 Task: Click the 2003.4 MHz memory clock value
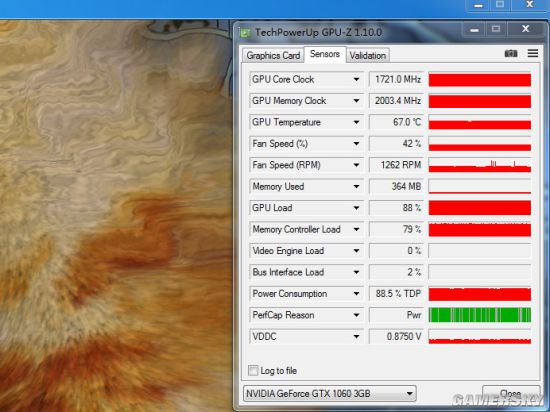click(x=396, y=101)
